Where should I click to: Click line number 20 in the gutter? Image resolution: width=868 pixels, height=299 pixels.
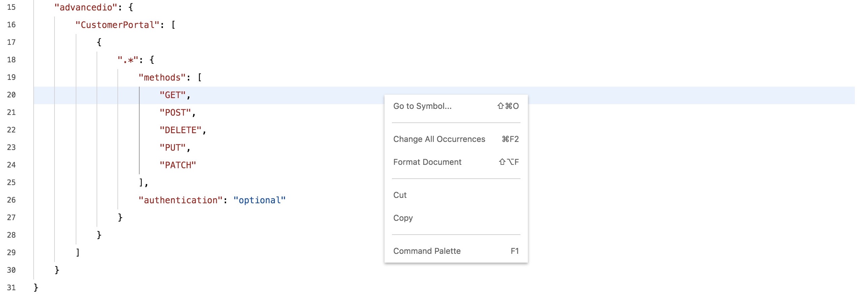pyautogui.click(x=11, y=95)
